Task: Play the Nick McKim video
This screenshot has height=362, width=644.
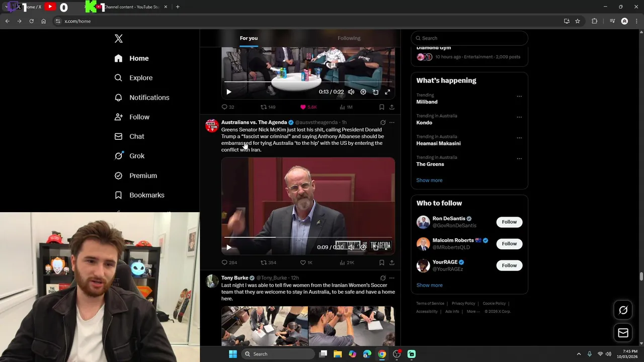Action: (229, 247)
